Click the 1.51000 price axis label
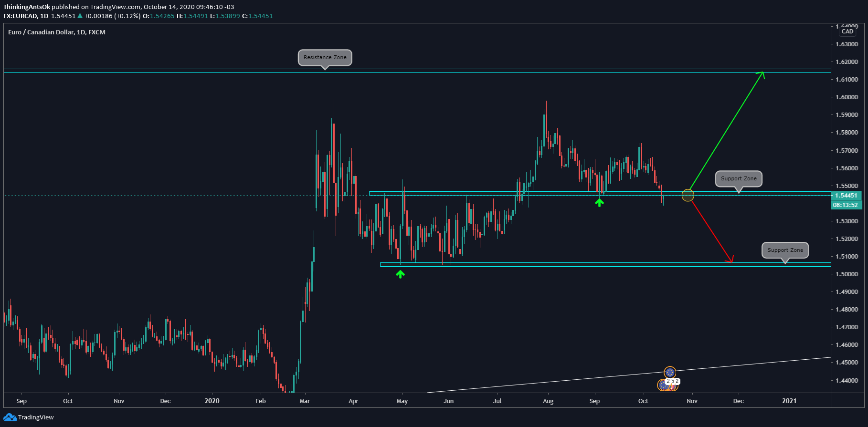The width and height of the screenshot is (868, 427). (847, 257)
